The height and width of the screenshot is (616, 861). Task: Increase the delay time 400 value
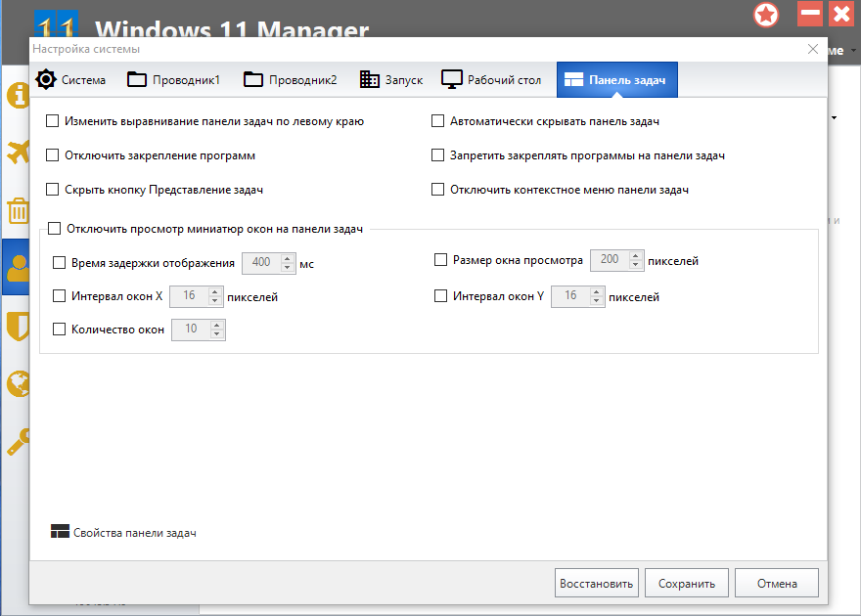pos(288,258)
